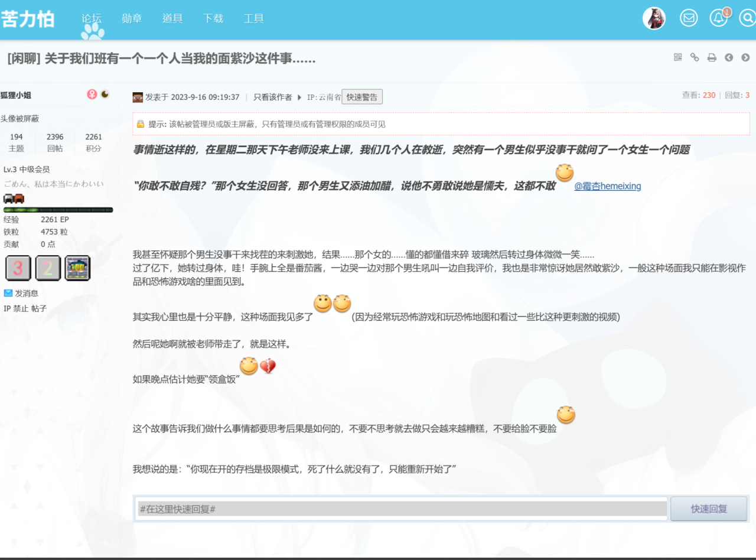This screenshot has width=756, height=560.
Task: Click the Steve head icon by post date
Action: click(138, 97)
